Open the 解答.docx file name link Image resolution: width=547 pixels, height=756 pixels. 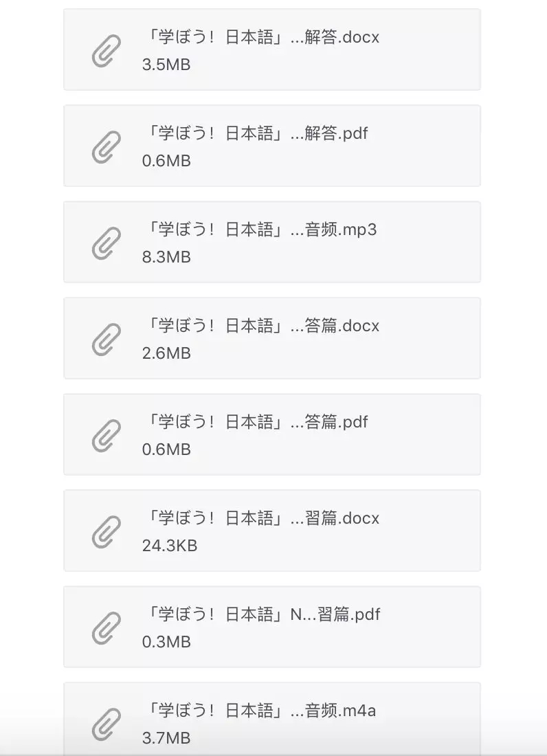260,37
